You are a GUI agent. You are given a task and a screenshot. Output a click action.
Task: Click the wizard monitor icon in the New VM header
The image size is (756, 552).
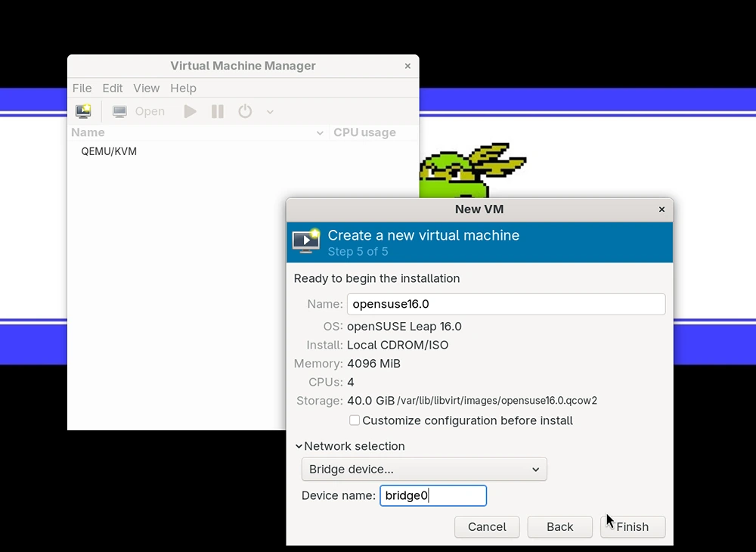tap(306, 240)
